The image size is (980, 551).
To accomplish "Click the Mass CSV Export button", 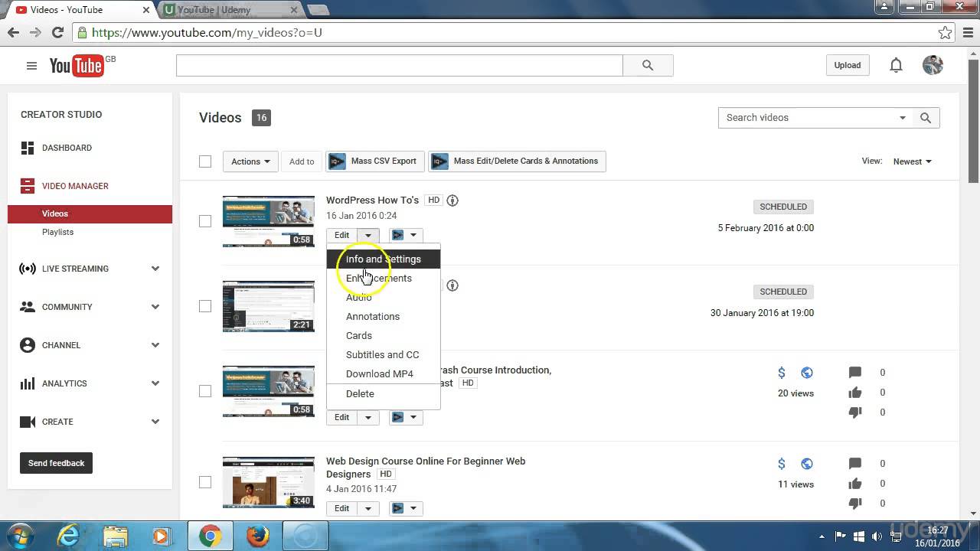I will point(374,161).
